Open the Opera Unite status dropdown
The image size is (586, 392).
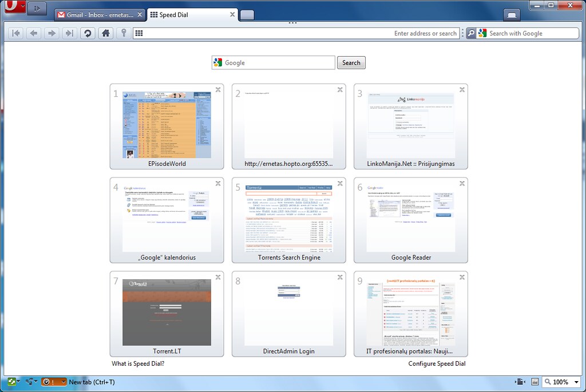coord(31,382)
